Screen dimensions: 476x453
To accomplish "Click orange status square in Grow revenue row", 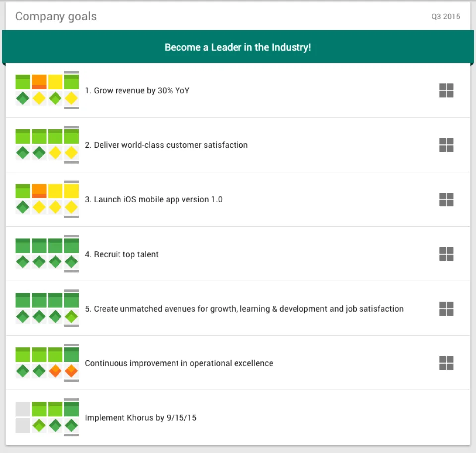I will [x=39, y=82].
